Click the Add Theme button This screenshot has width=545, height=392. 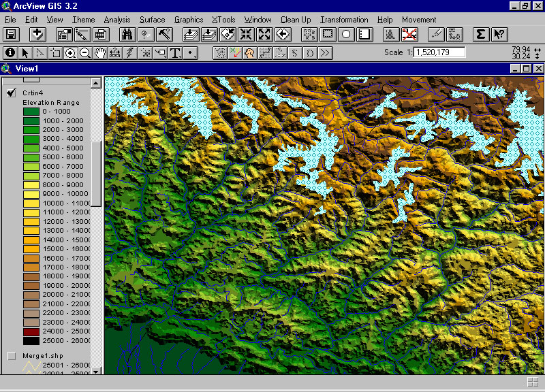coord(37,34)
